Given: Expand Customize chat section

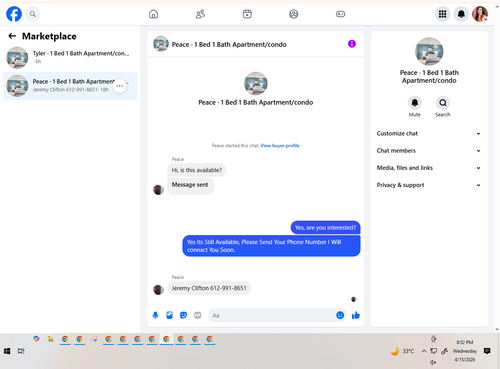Looking at the screenshot, I should click(x=429, y=133).
